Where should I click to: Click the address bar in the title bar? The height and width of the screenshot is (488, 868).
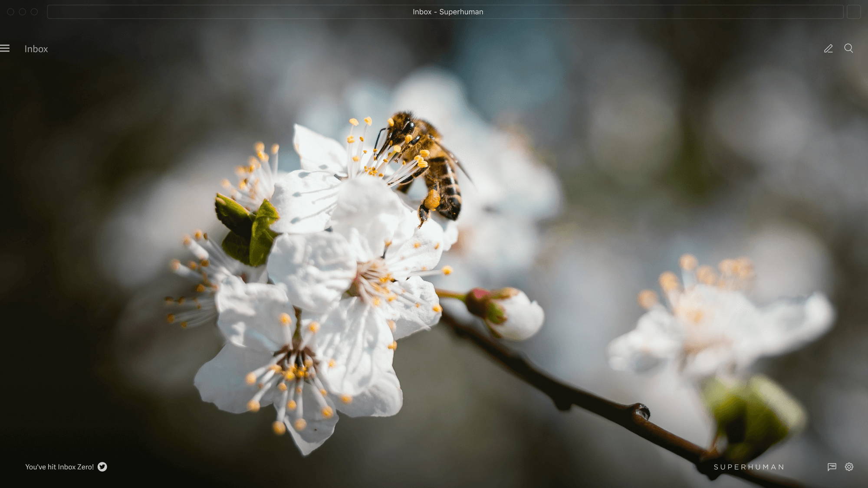click(x=260, y=12)
